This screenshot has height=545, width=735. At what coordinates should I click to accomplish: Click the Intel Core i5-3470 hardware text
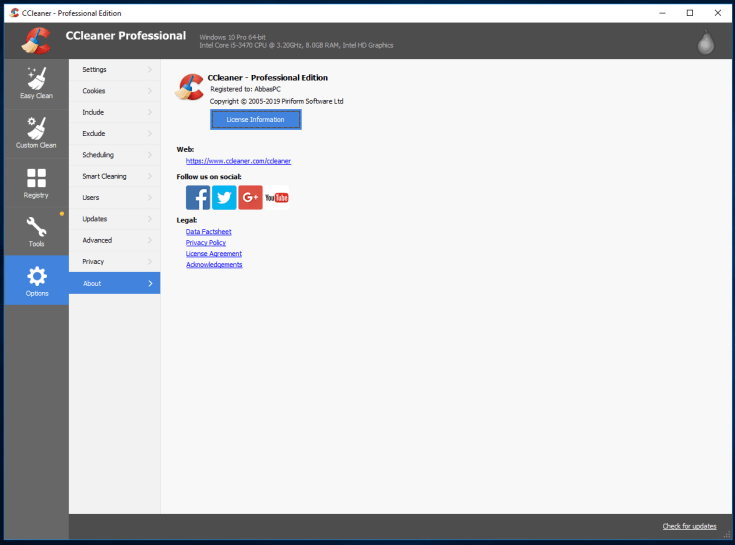point(296,45)
